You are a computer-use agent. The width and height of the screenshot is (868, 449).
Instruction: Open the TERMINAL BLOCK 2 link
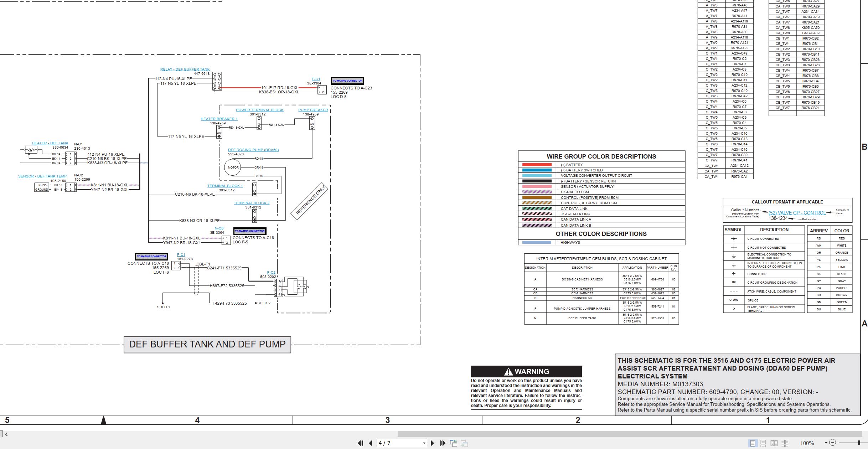pyautogui.click(x=252, y=203)
